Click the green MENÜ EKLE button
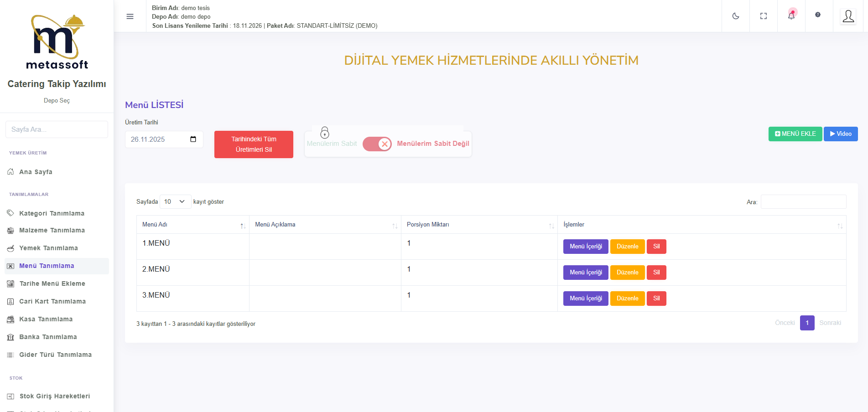The height and width of the screenshot is (412, 868). coord(795,134)
